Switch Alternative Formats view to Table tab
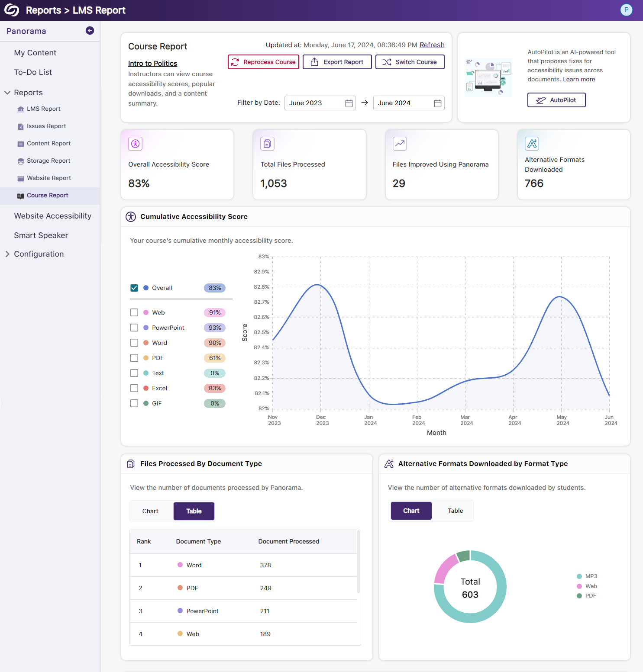 [x=455, y=511]
